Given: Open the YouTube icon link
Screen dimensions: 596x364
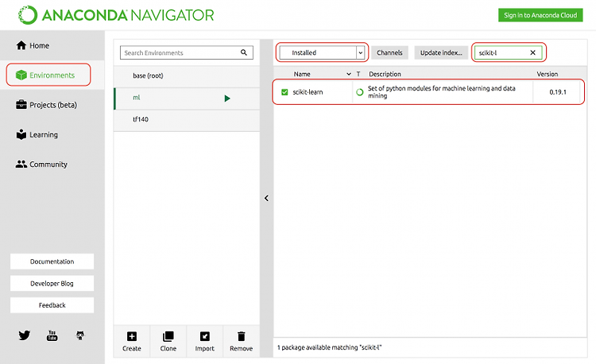Looking at the screenshot, I should (52, 335).
